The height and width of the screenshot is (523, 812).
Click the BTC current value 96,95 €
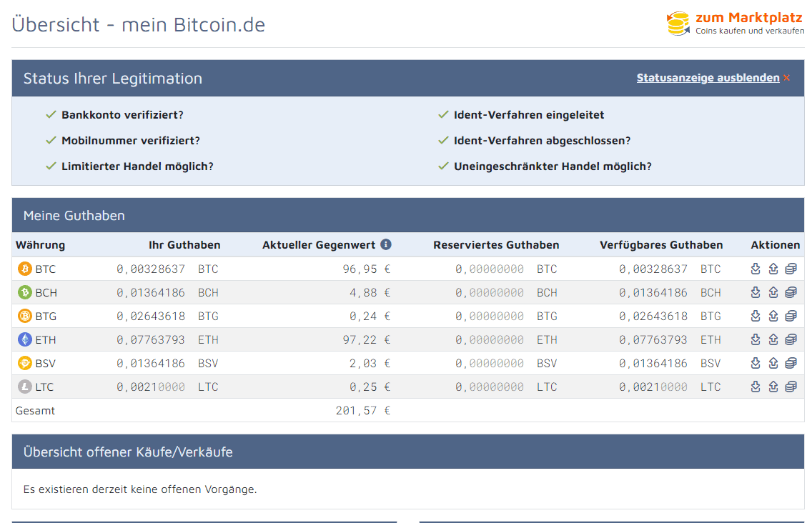click(x=367, y=269)
